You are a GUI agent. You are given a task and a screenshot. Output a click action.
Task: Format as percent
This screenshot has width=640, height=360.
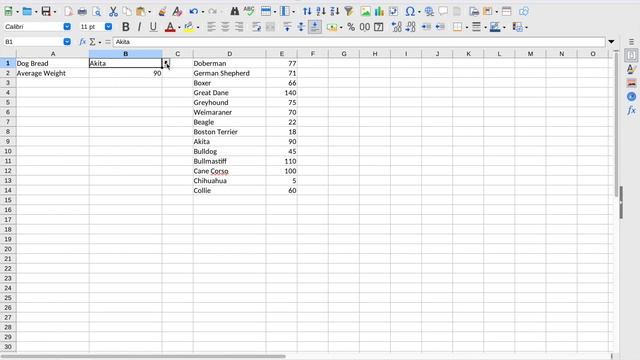pyautogui.click(x=351, y=27)
